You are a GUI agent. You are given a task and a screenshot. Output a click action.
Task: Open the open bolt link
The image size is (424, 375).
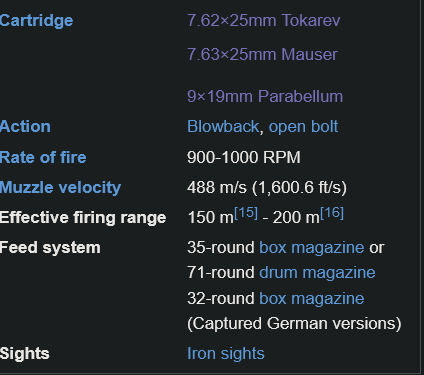[x=303, y=127]
